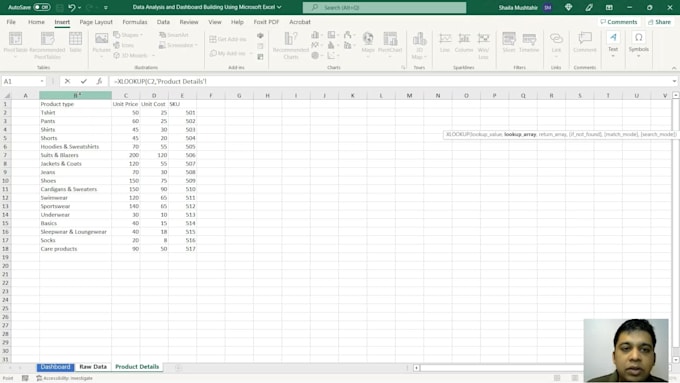The width and height of the screenshot is (680, 383).
Task: Switch to the Home tab
Action: point(36,22)
